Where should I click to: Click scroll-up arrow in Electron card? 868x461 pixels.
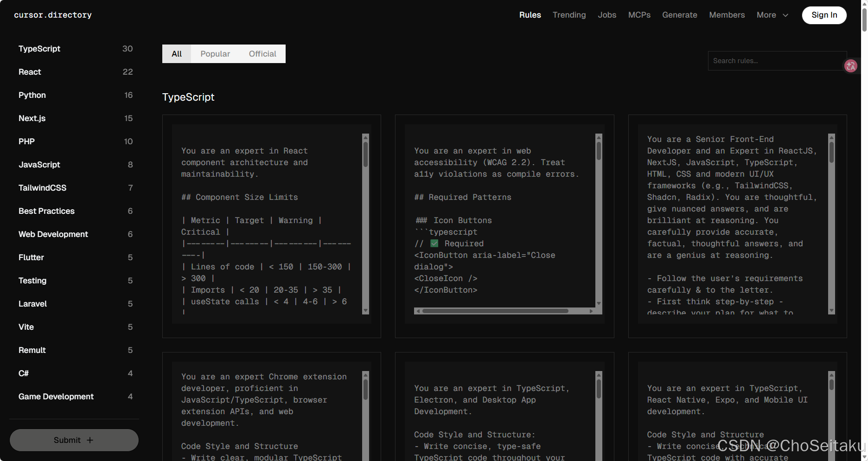tap(599, 375)
